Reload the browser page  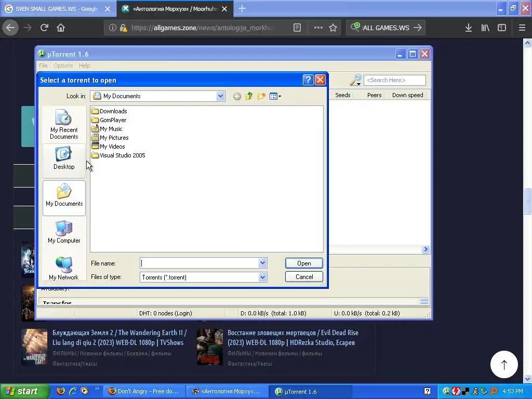click(45, 28)
